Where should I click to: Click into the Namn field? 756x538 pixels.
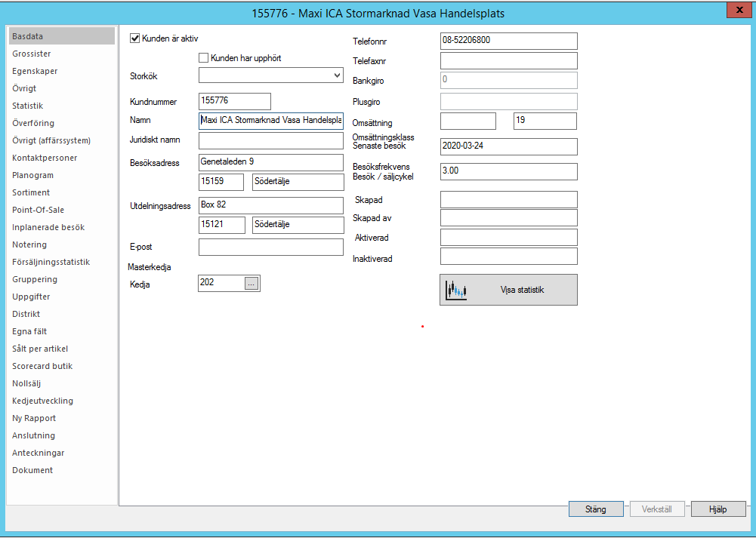271,121
